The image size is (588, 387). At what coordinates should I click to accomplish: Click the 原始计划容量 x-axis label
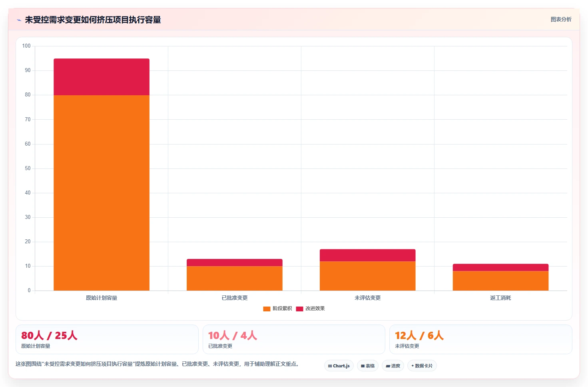(x=102, y=298)
